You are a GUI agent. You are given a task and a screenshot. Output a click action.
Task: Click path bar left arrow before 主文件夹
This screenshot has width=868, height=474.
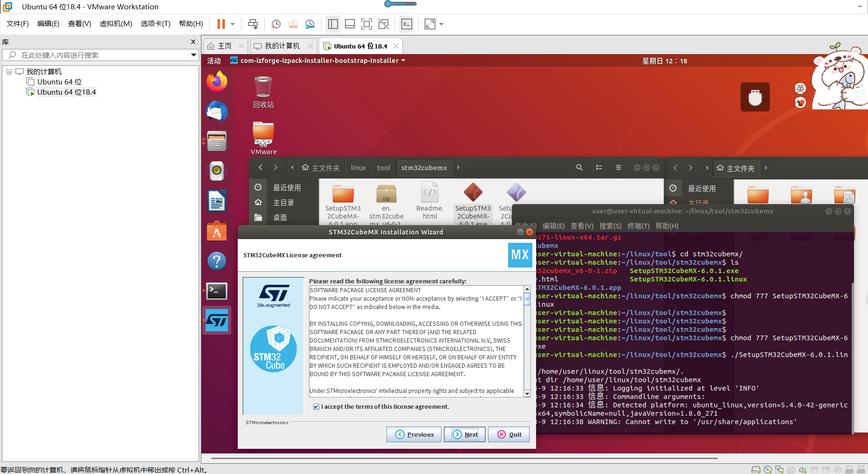pos(292,167)
